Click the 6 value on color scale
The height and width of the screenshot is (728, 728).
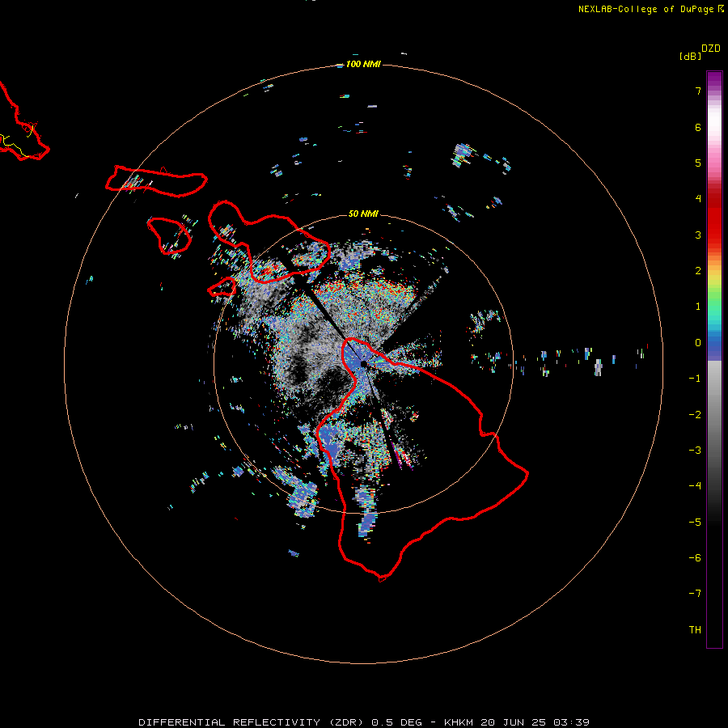click(698, 127)
